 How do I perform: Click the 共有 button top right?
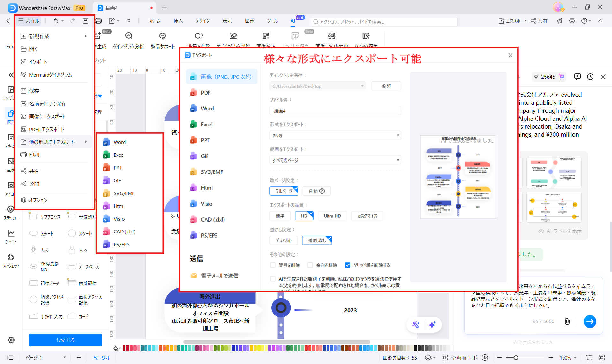pos(539,21)
